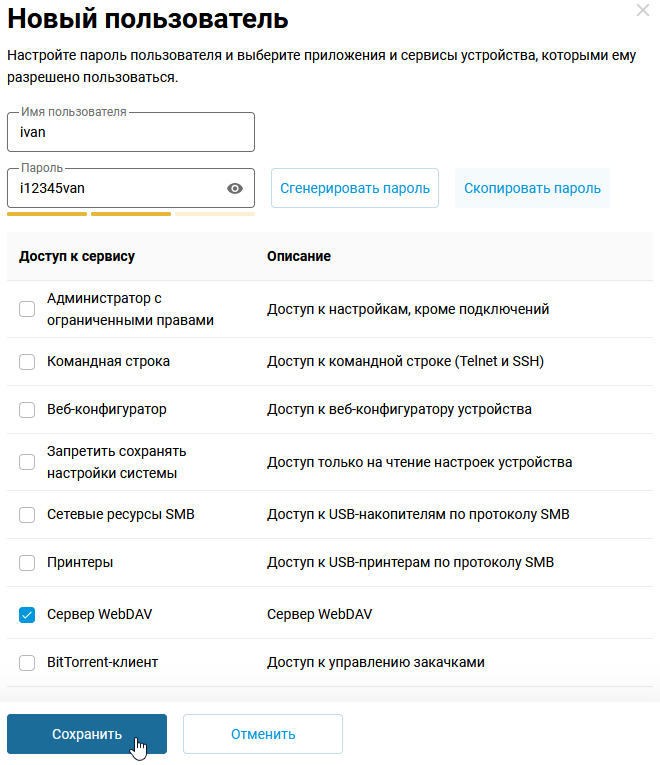Click the Доступ к сервису column header
The image size is (660, 765).
(x=77, y=256)
